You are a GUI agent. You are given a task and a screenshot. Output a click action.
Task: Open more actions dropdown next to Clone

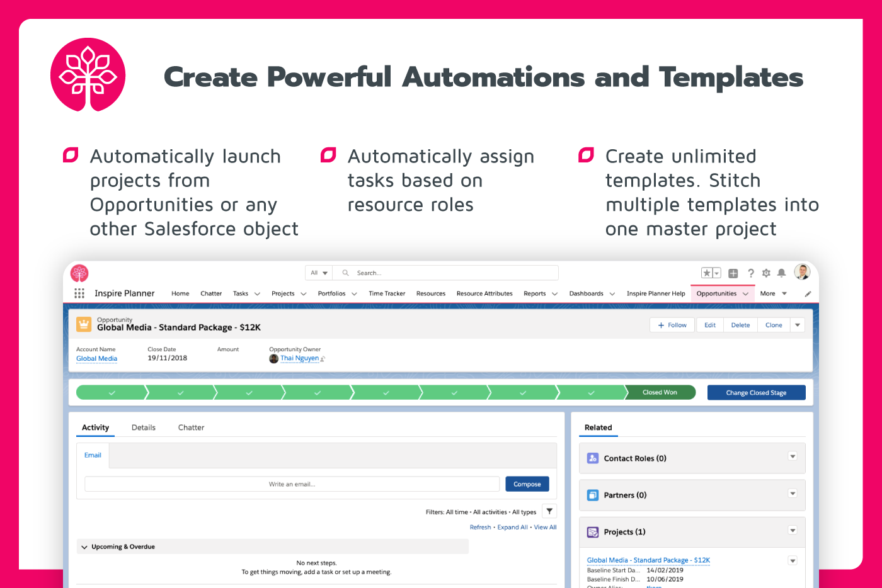pyautogui.click(x=798, y=325)
